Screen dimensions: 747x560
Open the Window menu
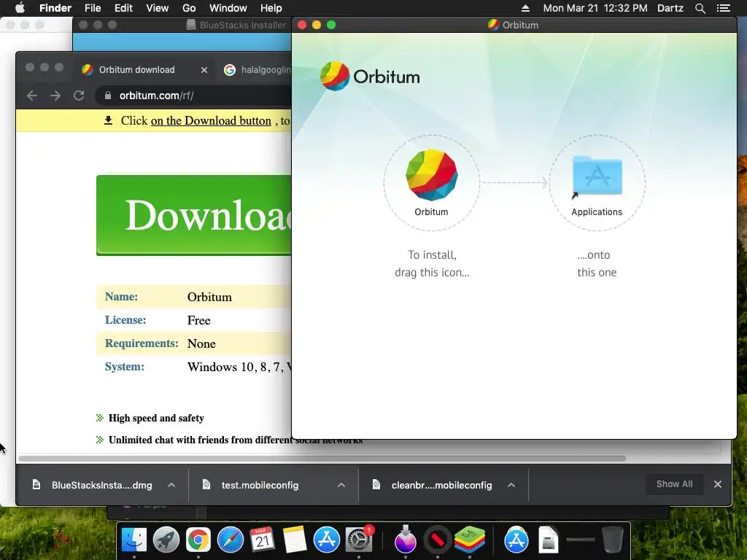[228, 8]
